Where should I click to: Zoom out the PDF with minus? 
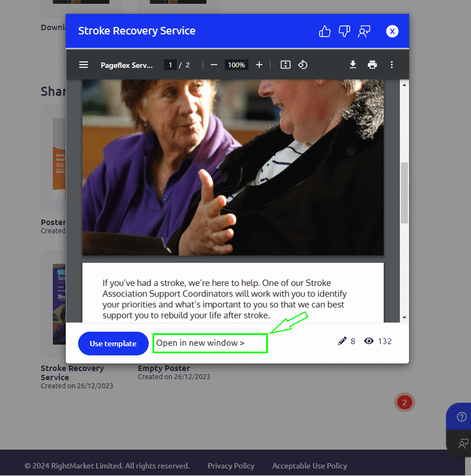point(214,65)
